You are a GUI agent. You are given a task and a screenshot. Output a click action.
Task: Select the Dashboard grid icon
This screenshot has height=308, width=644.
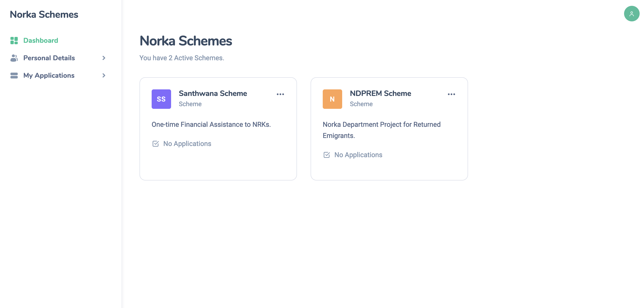click(14, 40)
